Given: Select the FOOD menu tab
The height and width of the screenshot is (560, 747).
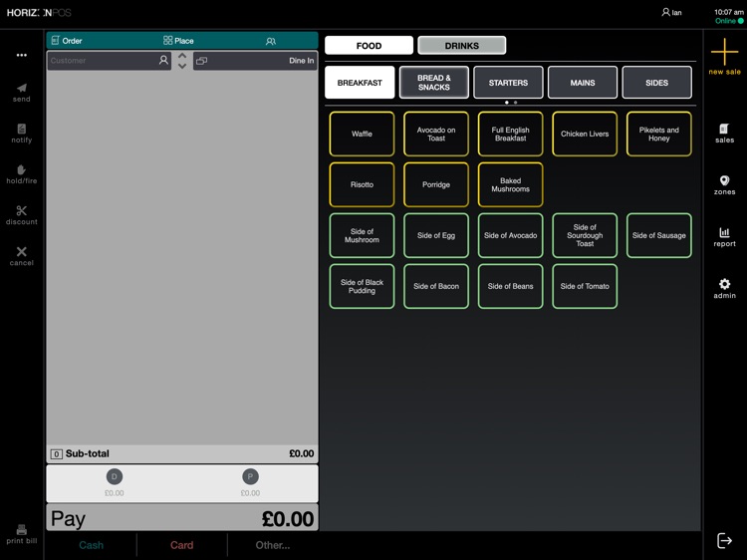Looking at the screenshot, I should pyautogui.click(x=369, y=45).
